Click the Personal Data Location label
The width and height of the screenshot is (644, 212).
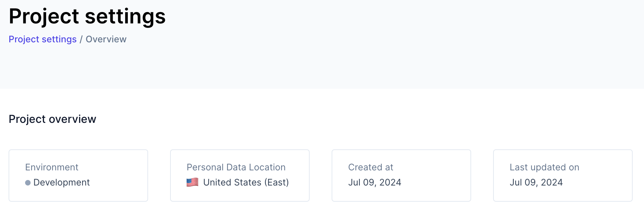[236, 167]
